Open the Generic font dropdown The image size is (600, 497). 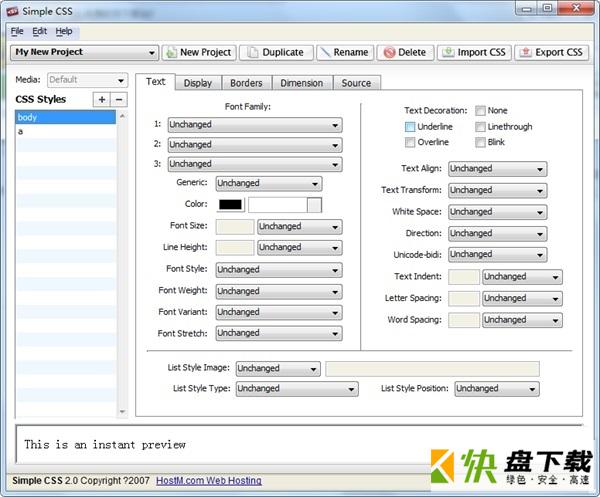pos(269,183)
